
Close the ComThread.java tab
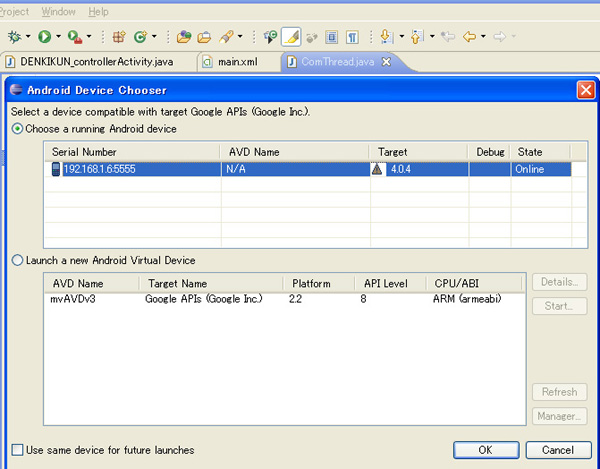386,62
